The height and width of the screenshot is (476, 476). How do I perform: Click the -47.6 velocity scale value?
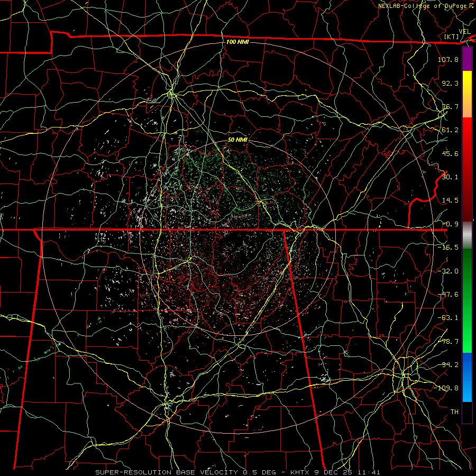(448, 295)
